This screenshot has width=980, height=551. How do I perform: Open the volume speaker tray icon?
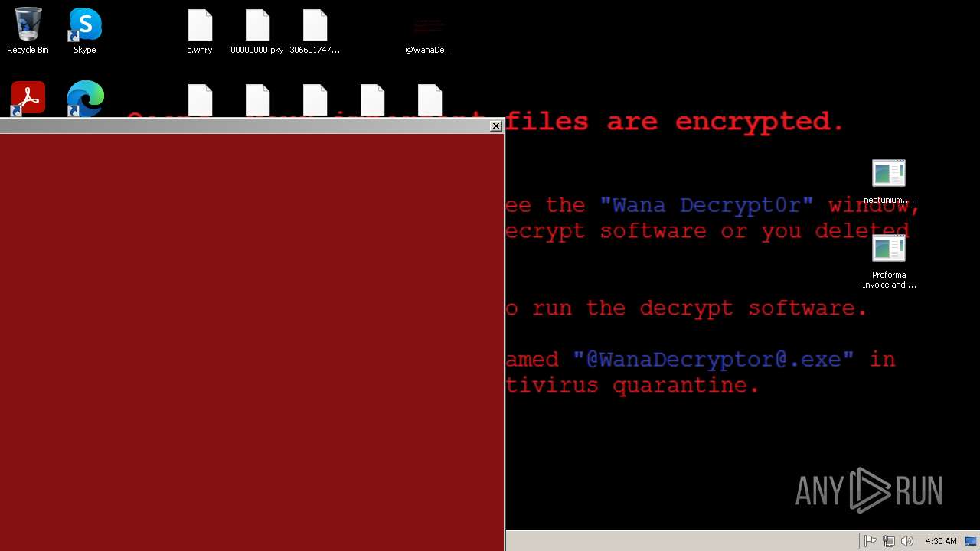point(907,541)
